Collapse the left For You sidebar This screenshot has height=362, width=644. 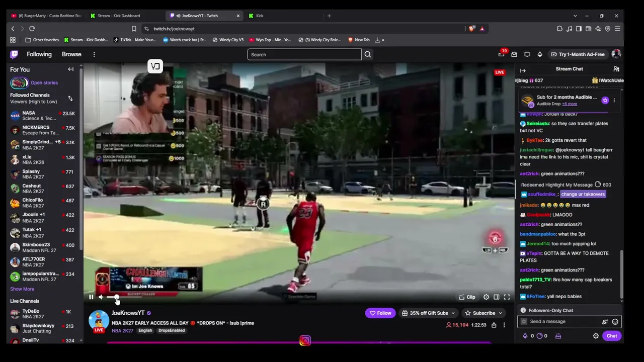coord(70,69)
